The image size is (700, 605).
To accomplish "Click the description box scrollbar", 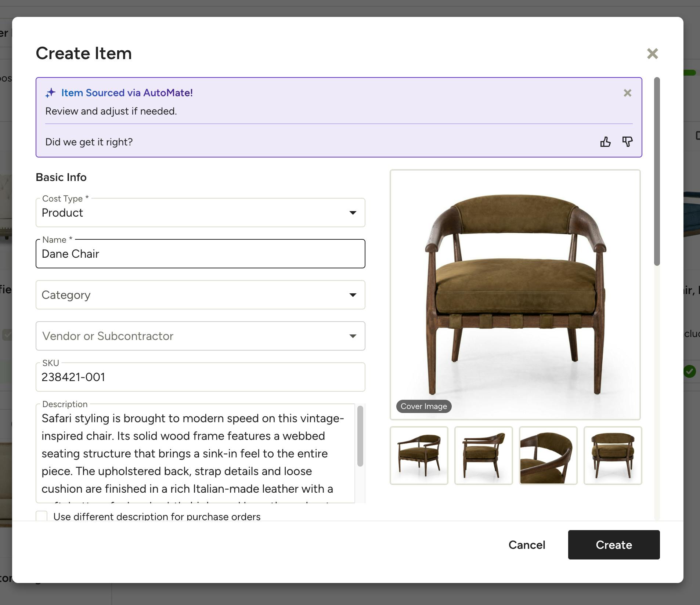I will (360, 436).
